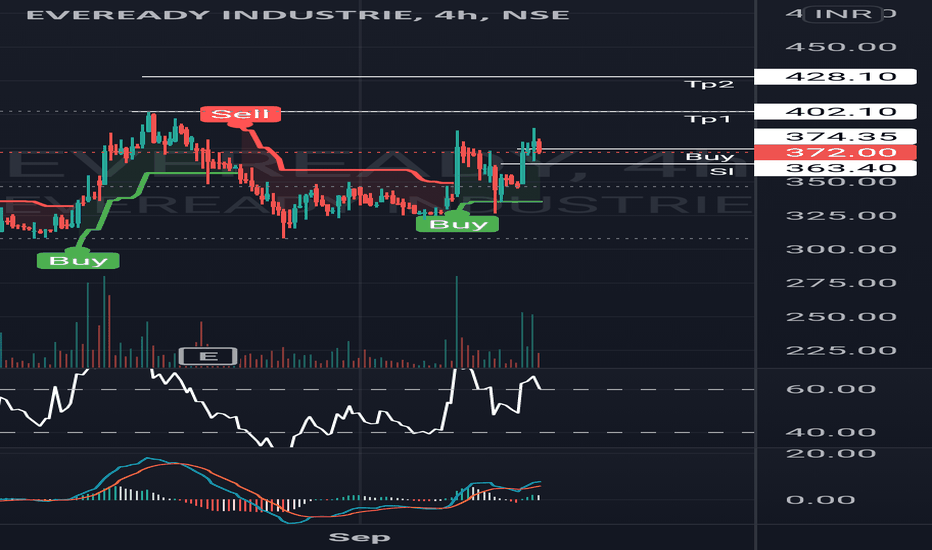The height and width of the screenshot is (550, 932).
Task: Click the INR currency button
Action: point(843,14)
